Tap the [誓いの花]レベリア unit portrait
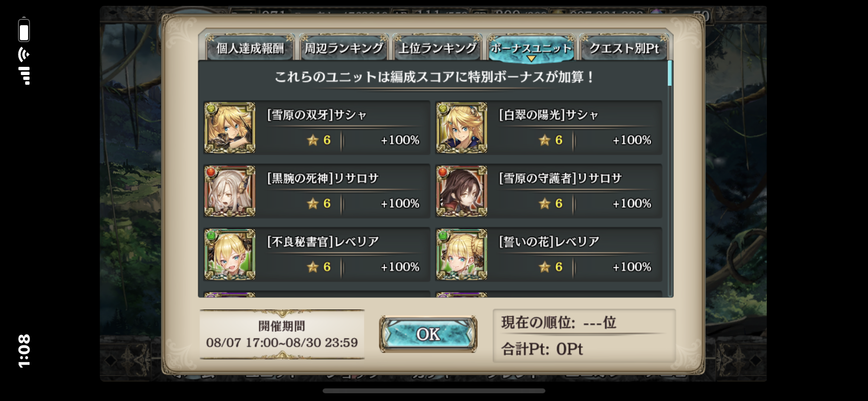This screenshot has width=868, height=401. pos(462,254)
